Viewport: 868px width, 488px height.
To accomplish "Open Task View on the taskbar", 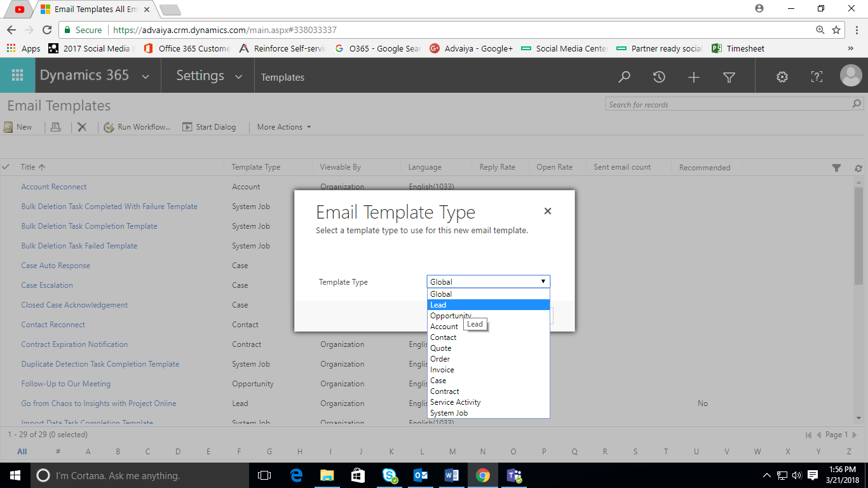I will 264,475.
